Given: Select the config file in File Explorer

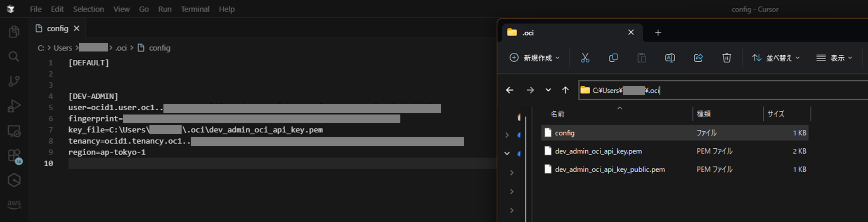Looking at the screenshot, I should [675, 133].
